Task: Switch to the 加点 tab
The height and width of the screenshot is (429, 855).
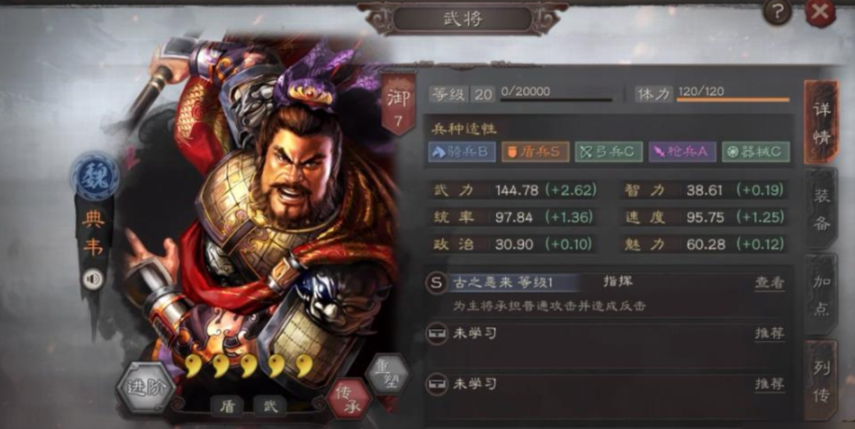Action: 821,295
